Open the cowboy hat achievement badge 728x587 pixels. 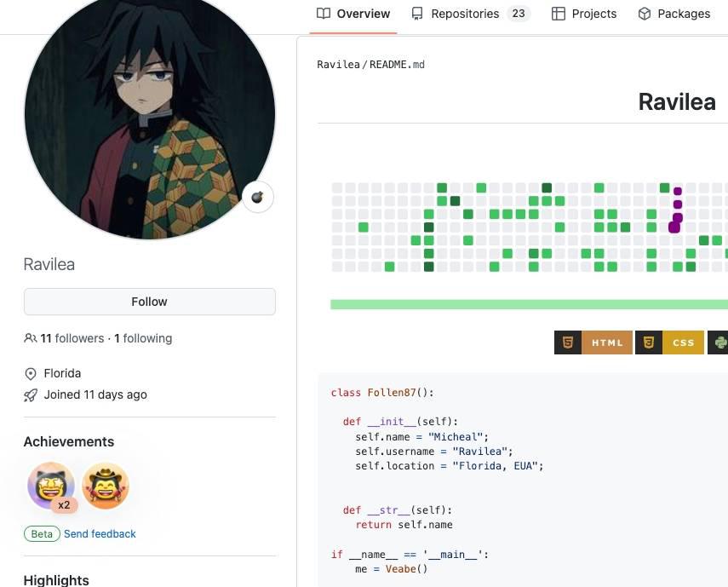click(x=106, y=486)
